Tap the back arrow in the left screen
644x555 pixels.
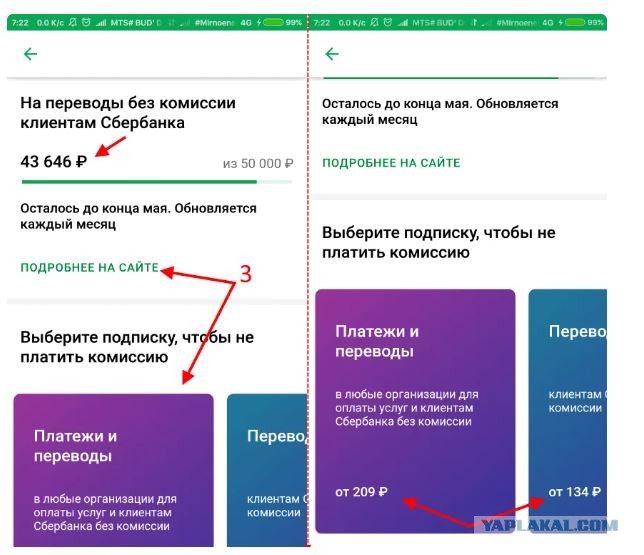click(30, 54)
